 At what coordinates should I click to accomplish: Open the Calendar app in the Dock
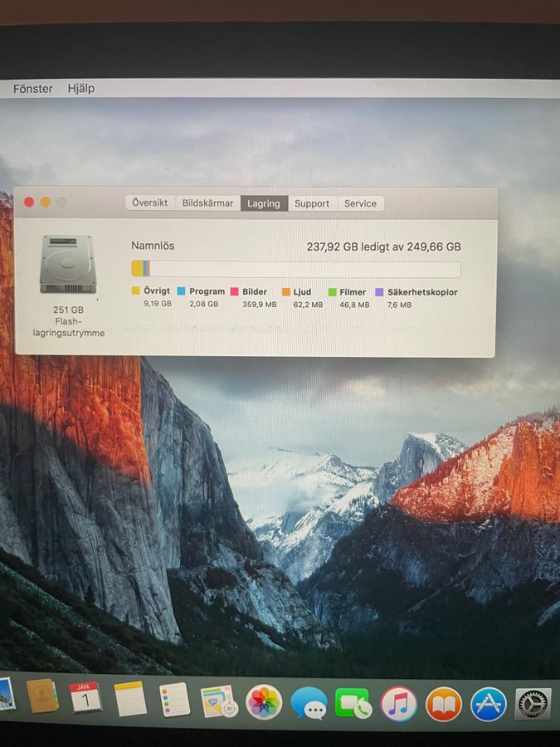coord(85,697)
